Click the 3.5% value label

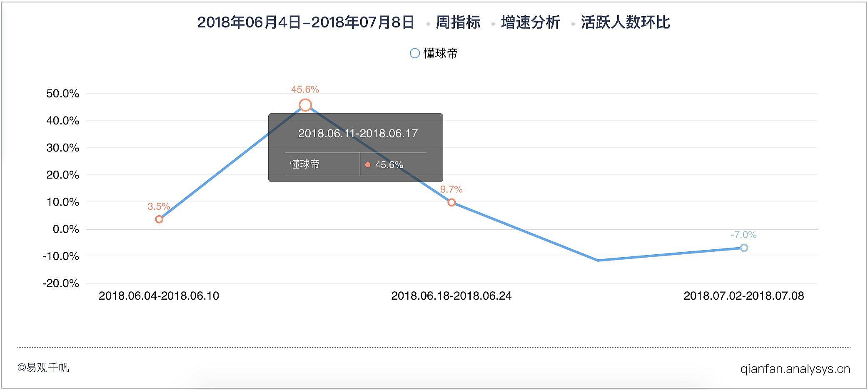[x=159, y=206]
